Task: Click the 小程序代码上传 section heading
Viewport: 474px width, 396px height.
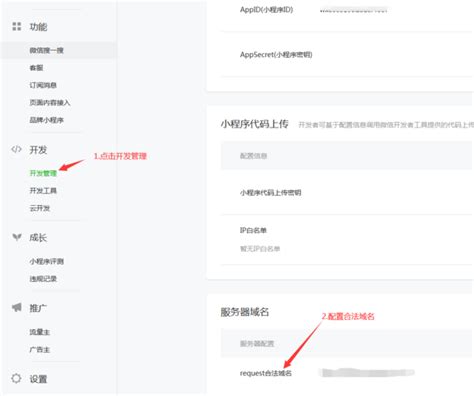Action: pyautogui.click(x=254, y=124)
